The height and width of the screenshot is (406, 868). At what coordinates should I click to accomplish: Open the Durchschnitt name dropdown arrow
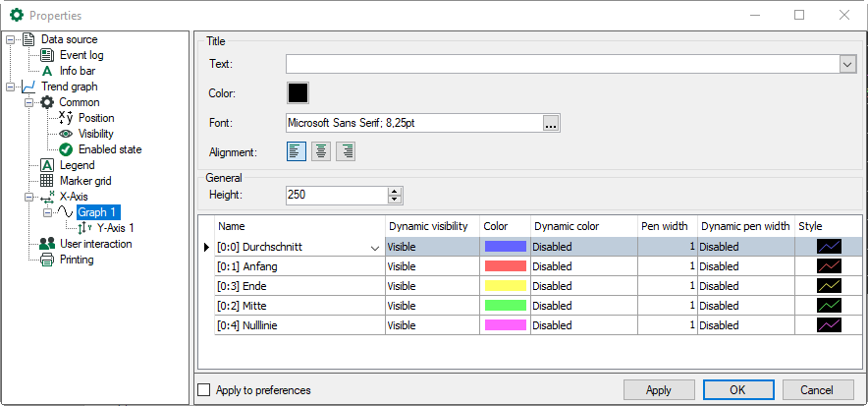tap(374, 248)
